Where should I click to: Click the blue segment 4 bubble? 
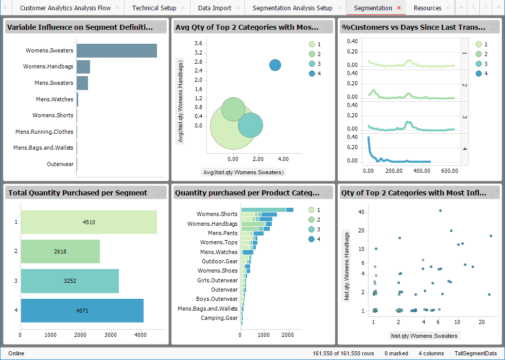[x=275, y=65]
